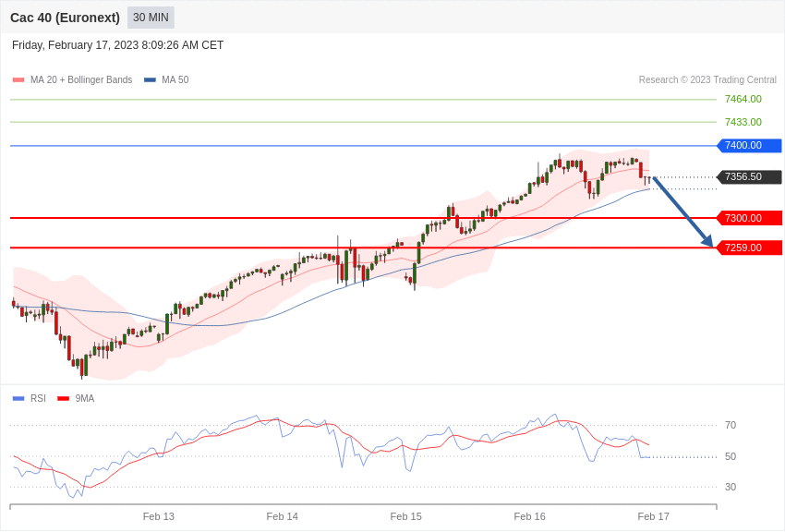Click the blue downward arrow tip
This screenshot has width=785, height=532.
(710, 244)
